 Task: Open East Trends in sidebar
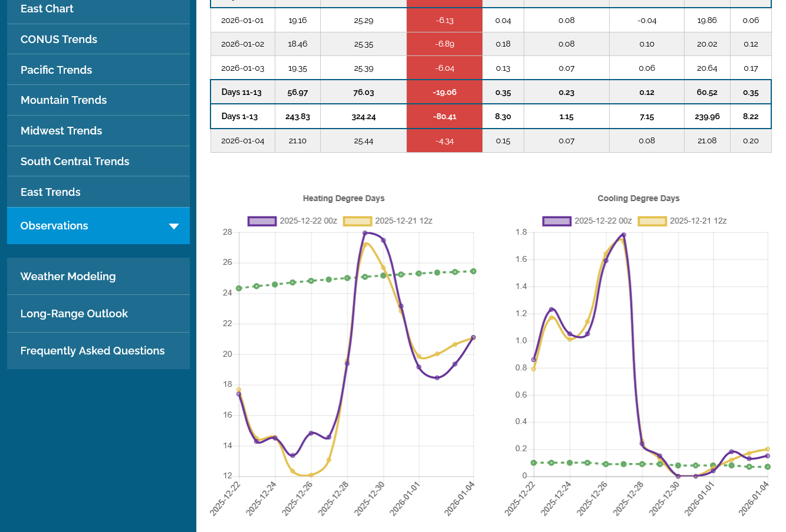click(51, 192)
